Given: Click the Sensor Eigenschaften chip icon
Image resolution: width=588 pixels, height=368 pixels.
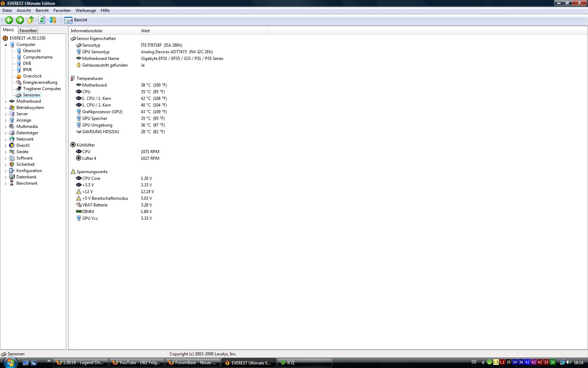Looking at the screenshot, I should [73, 39].
